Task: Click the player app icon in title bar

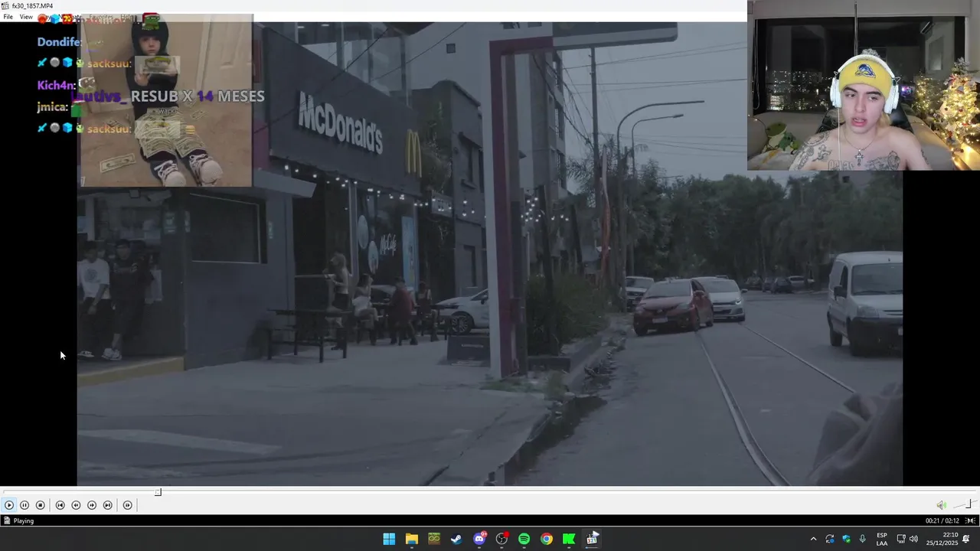Action: [x=5, y=5]
